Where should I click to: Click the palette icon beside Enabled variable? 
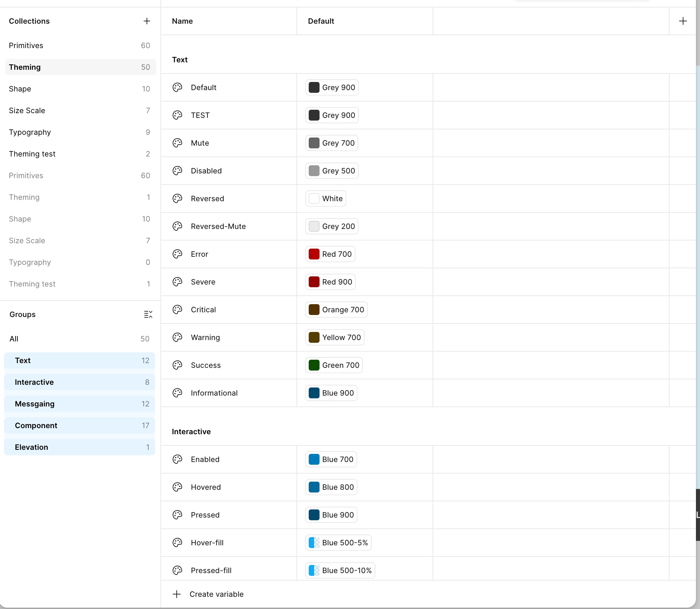tap(177, 460)
